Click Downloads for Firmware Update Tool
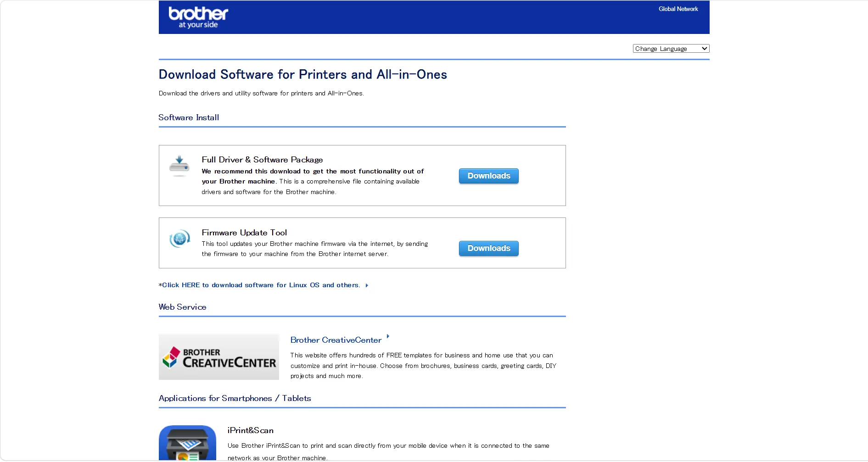Image resolution: width=868 pixels, height=462 pixels. pos(489,248)
